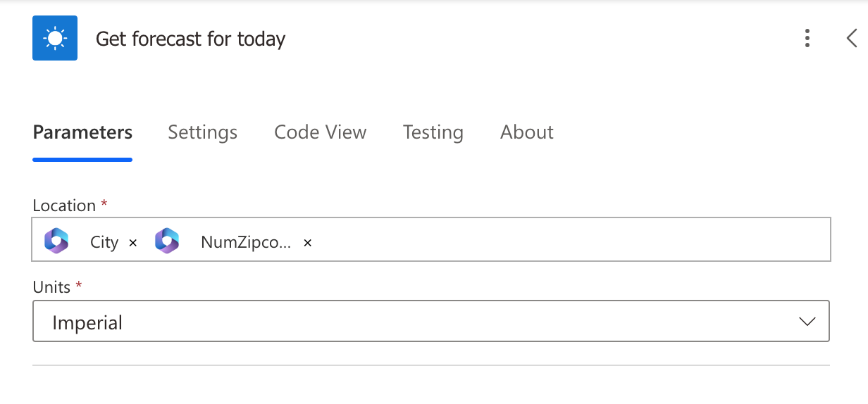The width and height of the screenshot is (868, 404).
Task: Open the About tab
Action: click(527, 132)
